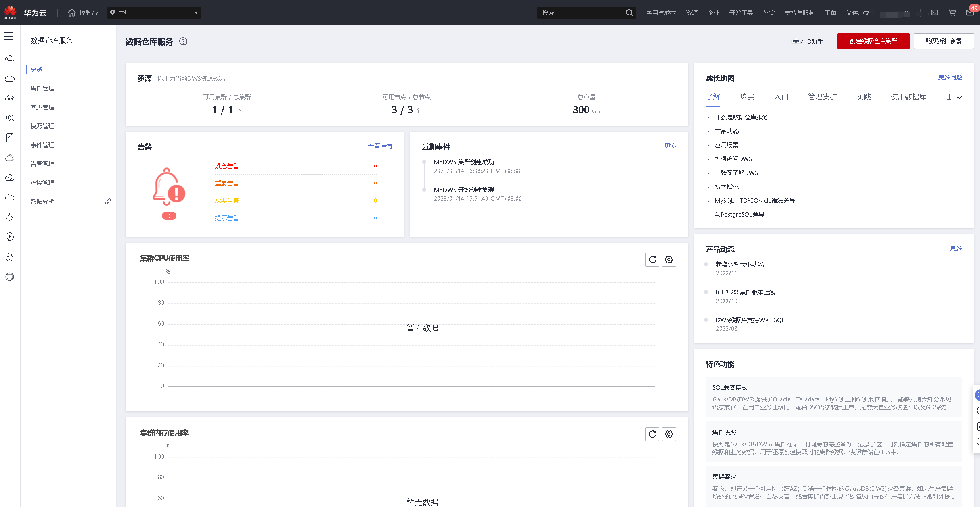The image size is (980, 507).
Task: Open the shopping cart icon
Action: (x=952, y=13)
